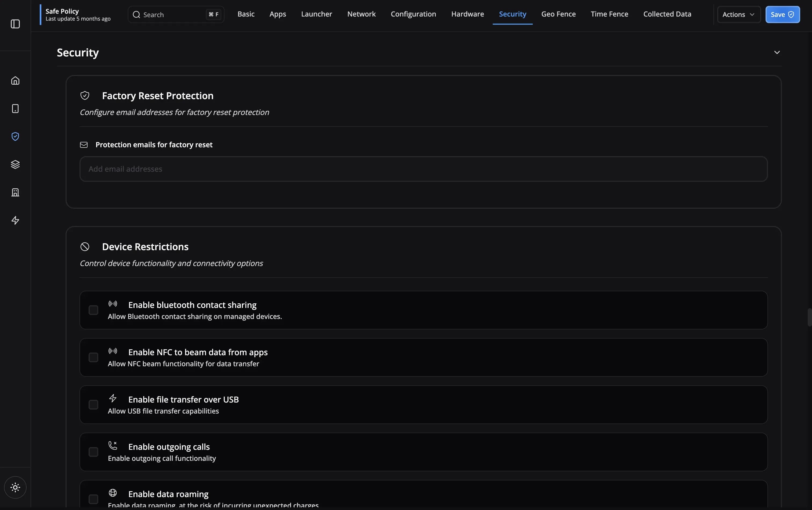Tick Enable file transfer over USB
The height and width of the screenshot is (510, 812).
pyautogui.click(x=93, y=404)
